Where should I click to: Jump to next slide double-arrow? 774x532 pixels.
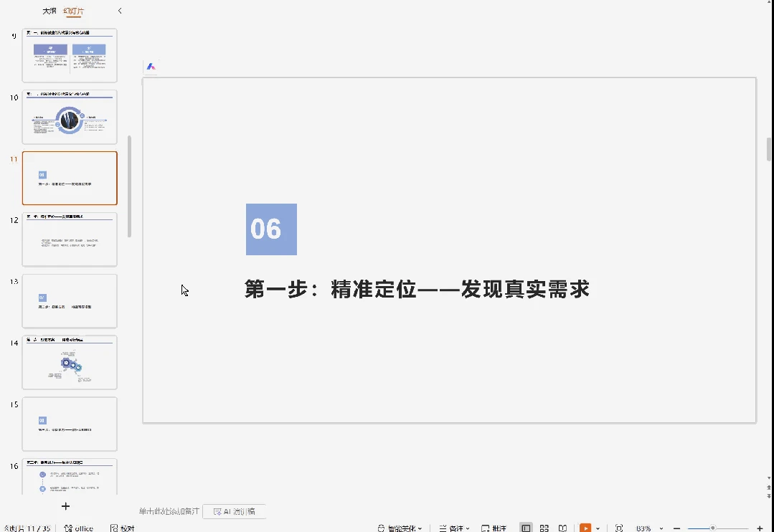tap(768, 496)
